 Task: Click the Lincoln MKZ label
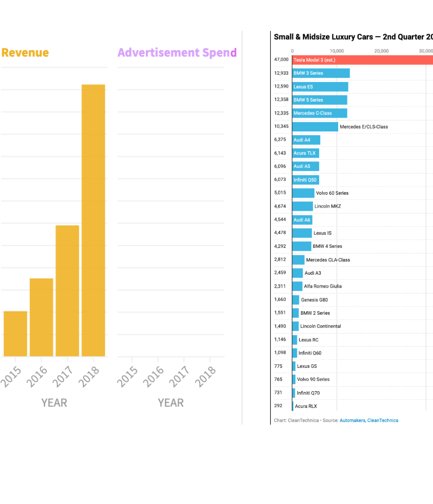pos(327,206)
